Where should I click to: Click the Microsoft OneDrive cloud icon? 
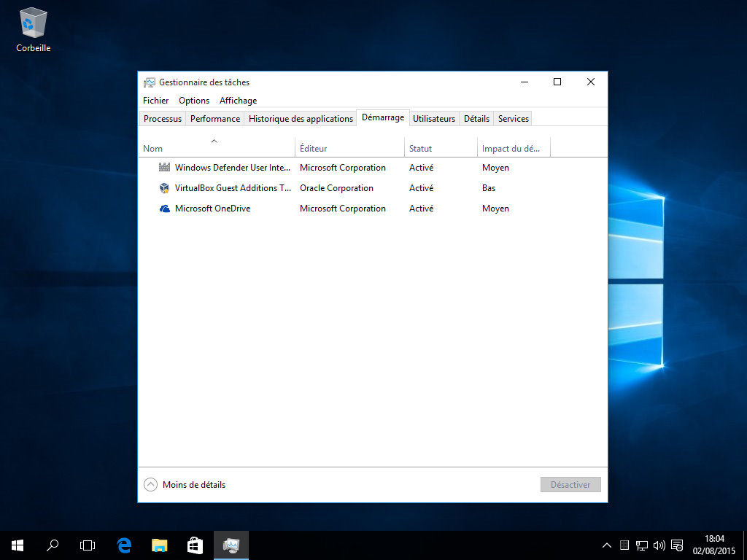coord(164,209)
